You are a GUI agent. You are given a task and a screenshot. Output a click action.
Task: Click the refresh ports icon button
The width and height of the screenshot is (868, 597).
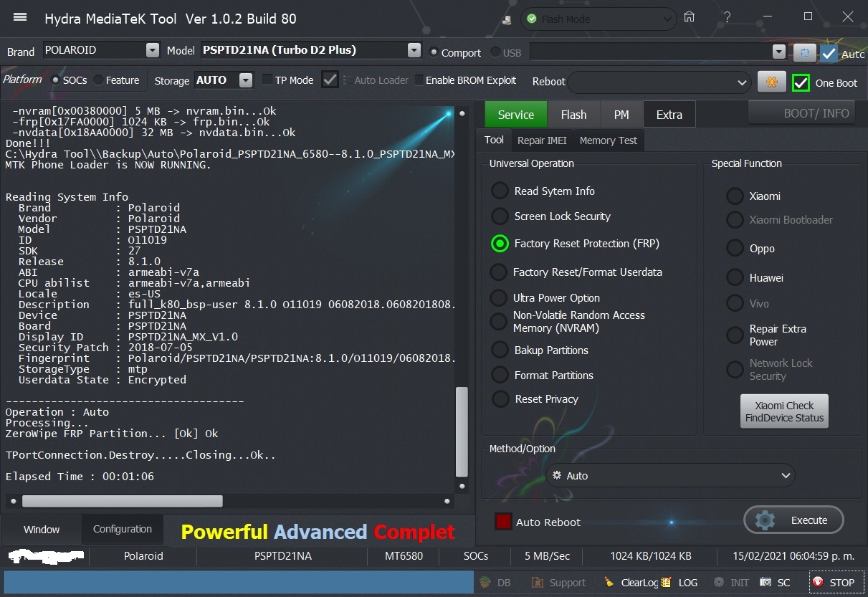pos(804,52)
